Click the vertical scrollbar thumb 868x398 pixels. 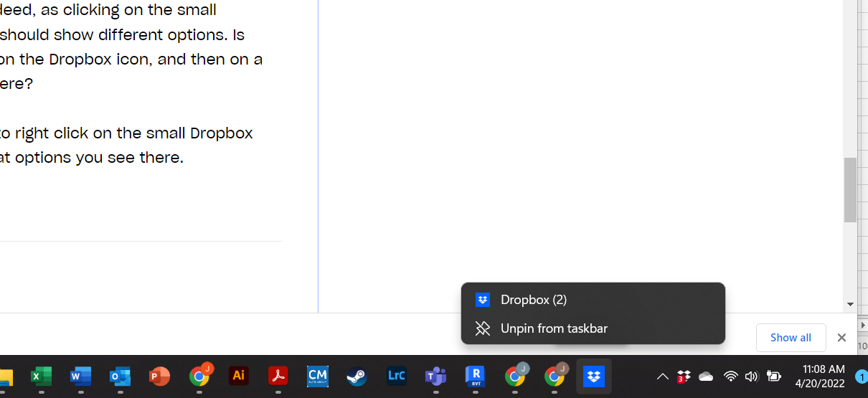[850, 190]
